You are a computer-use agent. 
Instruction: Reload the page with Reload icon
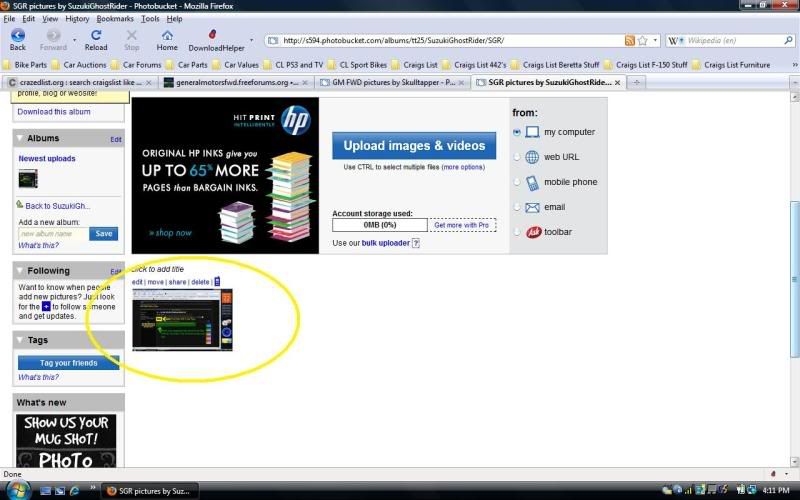[96, 35]
